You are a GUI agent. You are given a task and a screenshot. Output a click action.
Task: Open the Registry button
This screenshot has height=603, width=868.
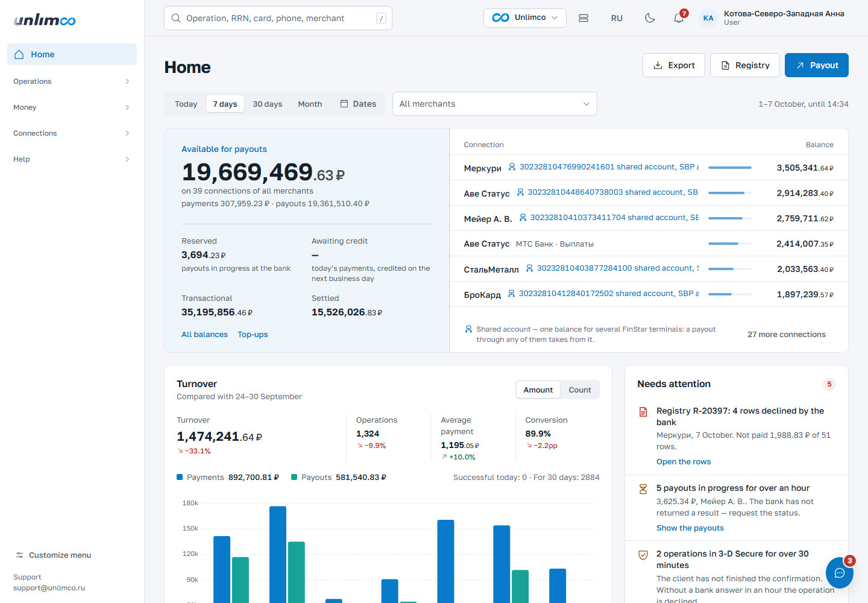745,65
